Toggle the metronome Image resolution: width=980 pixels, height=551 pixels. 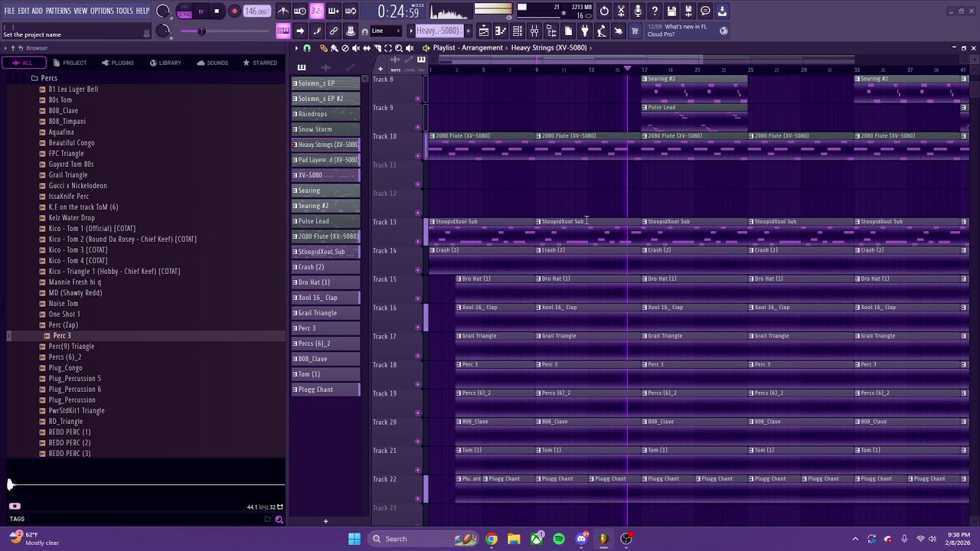[x=283, y=11]
